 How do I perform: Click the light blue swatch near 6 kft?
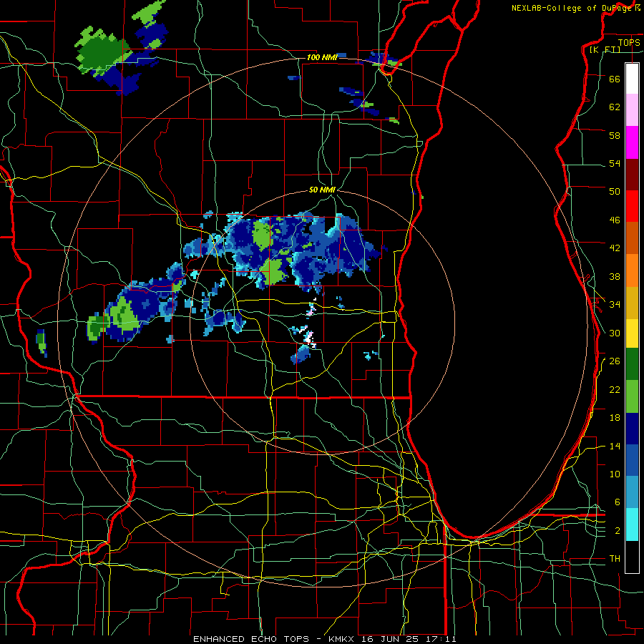point(632,492)
